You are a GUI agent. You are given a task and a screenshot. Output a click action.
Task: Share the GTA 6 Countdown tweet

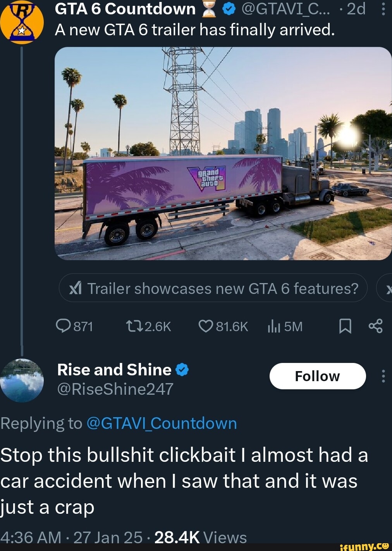(376, 326)
